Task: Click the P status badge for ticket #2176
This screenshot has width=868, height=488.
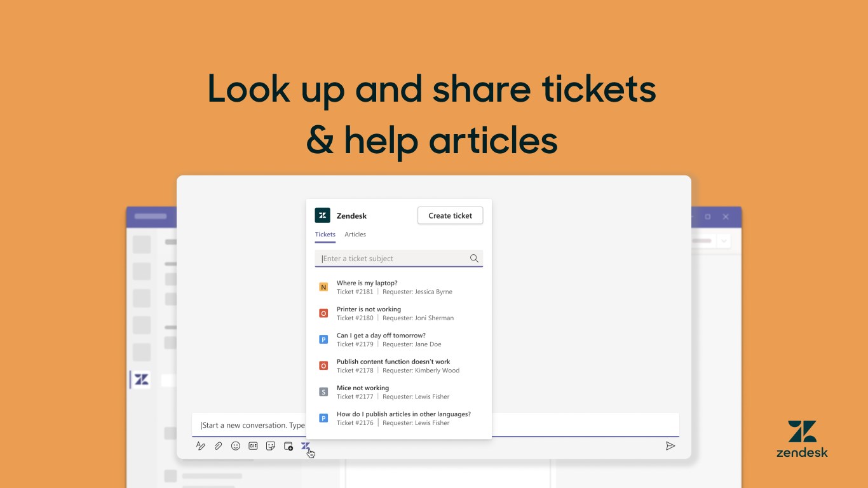Action: click(x=323, y=418)
